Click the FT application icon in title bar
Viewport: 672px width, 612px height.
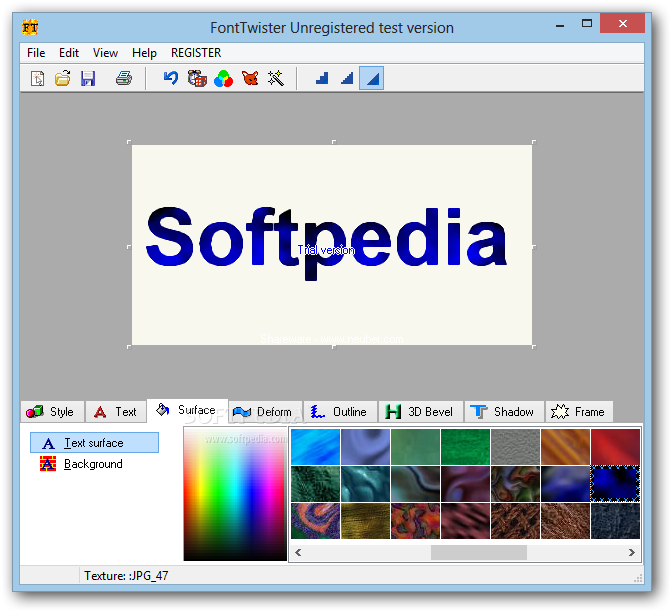30,28
